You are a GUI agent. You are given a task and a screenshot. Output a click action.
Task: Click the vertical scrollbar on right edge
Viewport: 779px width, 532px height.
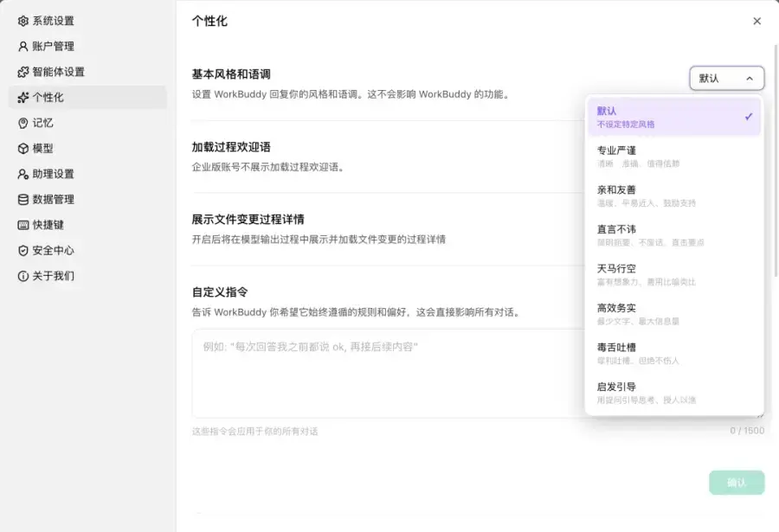point(776,160)
